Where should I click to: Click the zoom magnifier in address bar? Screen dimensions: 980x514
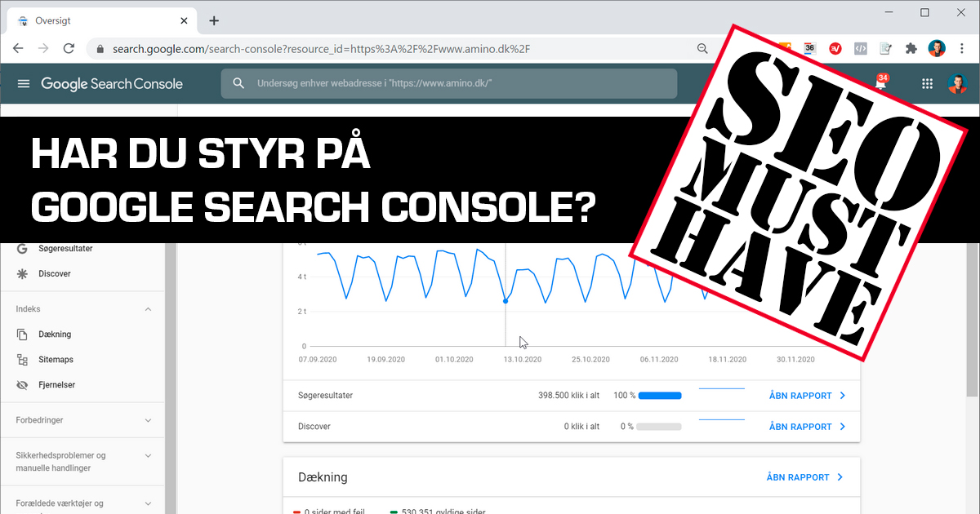tap(702, 49)
